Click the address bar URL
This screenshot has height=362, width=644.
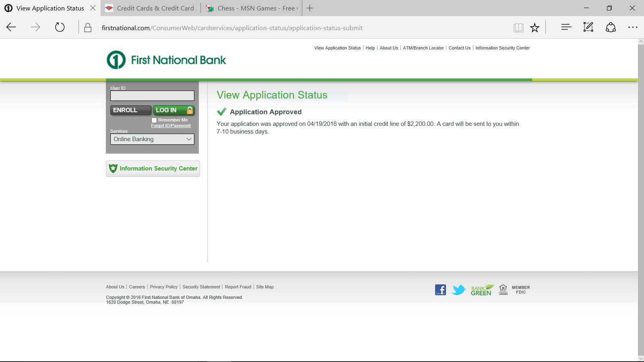tap(232, 28)
